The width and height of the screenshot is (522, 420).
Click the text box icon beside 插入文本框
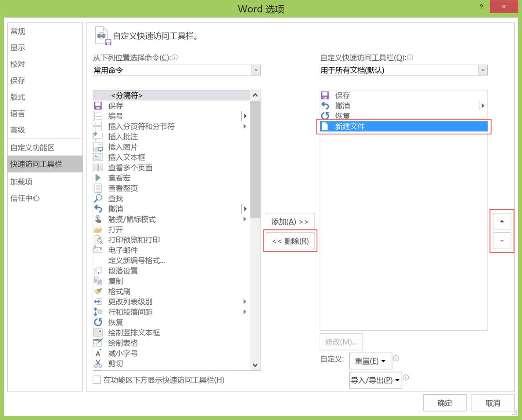(x=98, y=157)
